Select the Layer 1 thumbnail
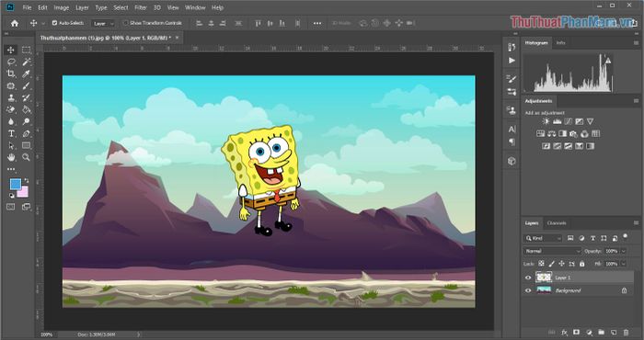 tap(544, 278)
